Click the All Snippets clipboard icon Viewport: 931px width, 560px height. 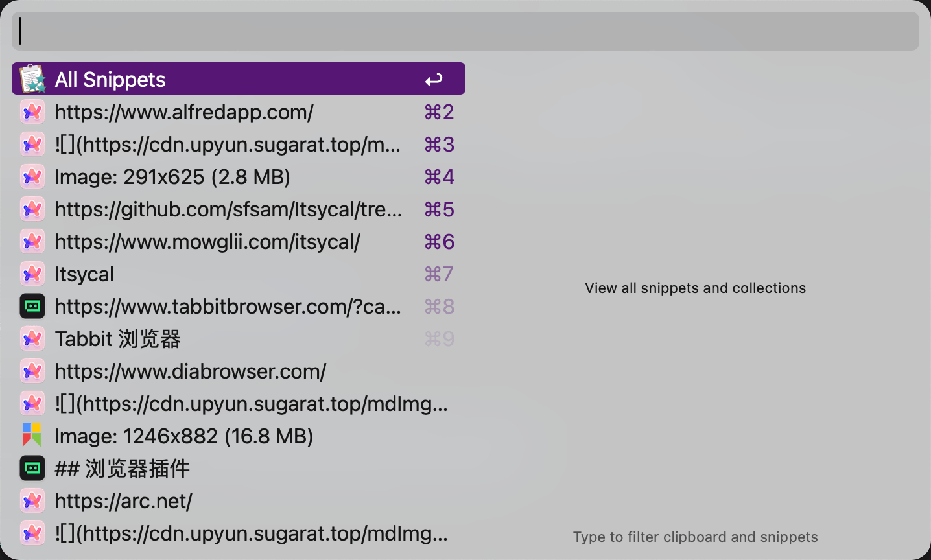(32, 79)
